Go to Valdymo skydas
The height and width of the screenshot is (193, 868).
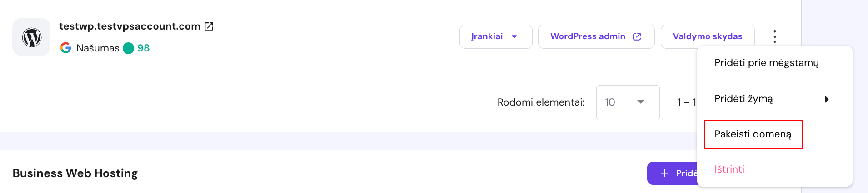pyautogui.click(x=707, y=36)
